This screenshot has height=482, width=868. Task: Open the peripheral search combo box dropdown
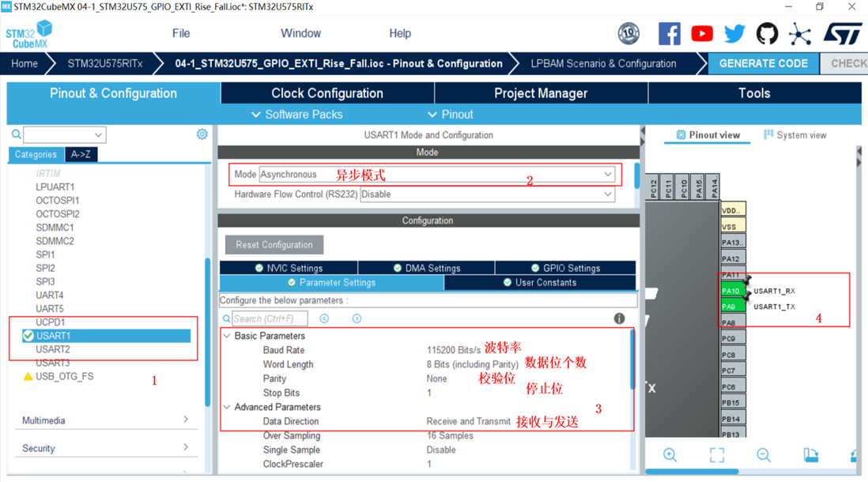pyautogui.click(x=98, y=134)
